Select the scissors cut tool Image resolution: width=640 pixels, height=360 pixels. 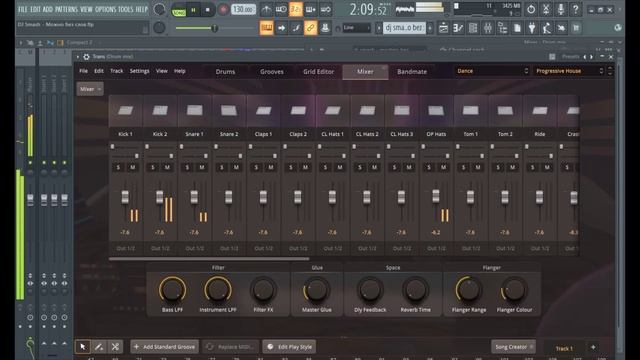(x=115, y=347)
